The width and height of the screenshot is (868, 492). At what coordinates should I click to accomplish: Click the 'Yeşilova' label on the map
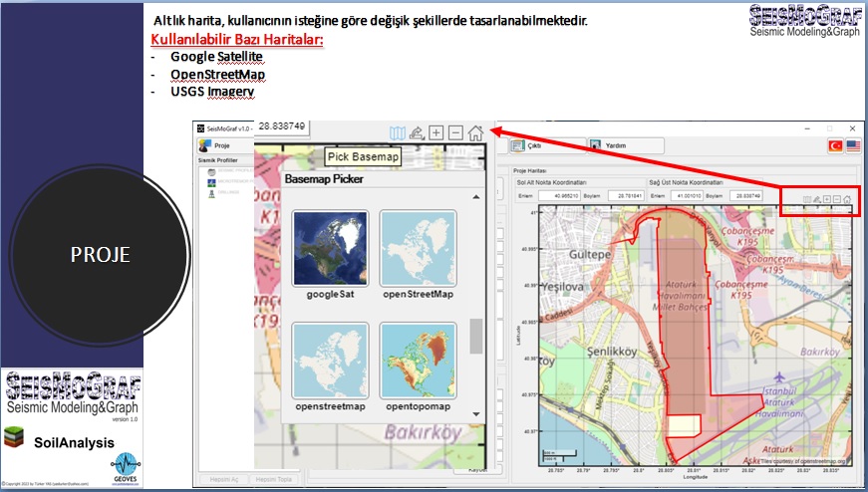[562, 287]
